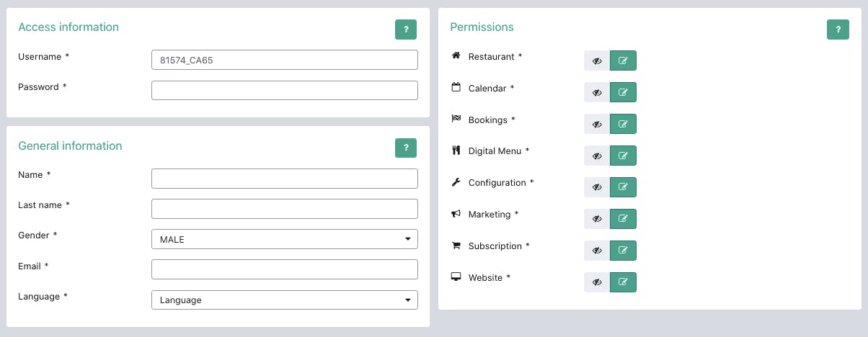The width and height of the screenshot is (868, 337).
Task: Set Marketing permission to edit
Action: point(623,219)
